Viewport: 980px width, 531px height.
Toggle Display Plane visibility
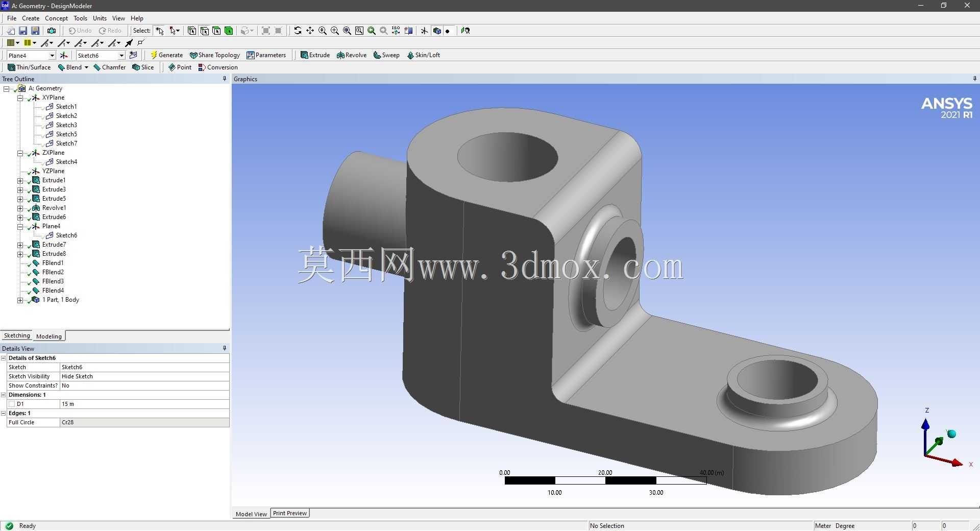point(424,31)
